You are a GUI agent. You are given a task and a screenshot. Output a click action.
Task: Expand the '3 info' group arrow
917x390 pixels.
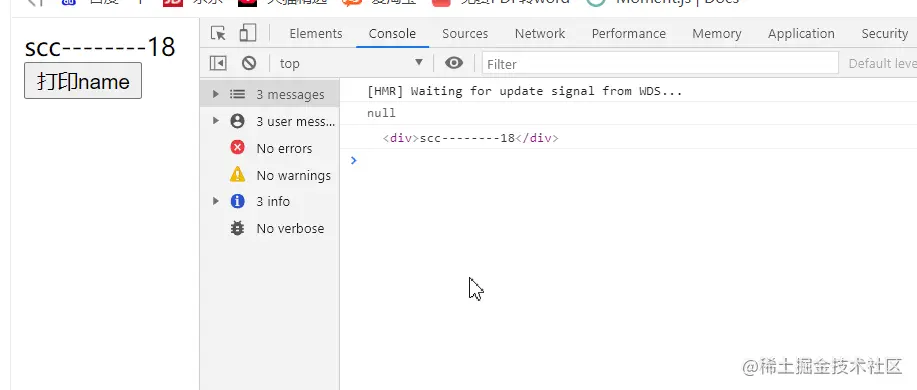tap(215, 201)
